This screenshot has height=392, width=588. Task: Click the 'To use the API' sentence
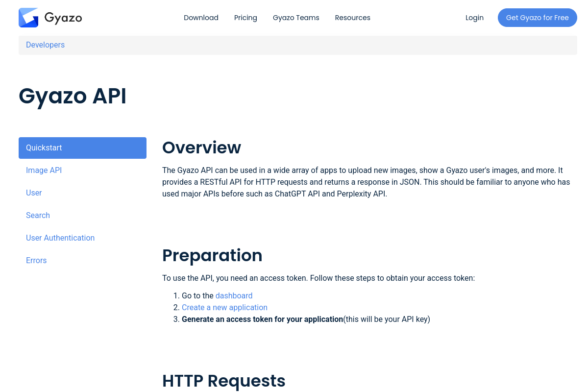[x=318, y=278]
